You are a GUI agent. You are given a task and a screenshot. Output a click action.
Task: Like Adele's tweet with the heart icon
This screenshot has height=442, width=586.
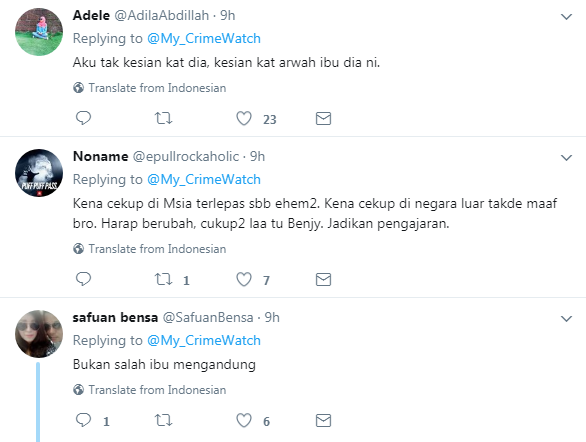pos(244,118)
